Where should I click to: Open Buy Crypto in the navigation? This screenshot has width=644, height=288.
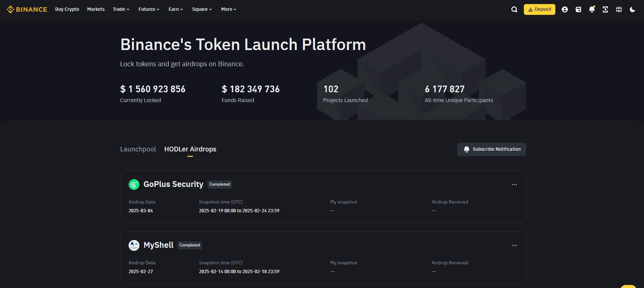[67, 9]
